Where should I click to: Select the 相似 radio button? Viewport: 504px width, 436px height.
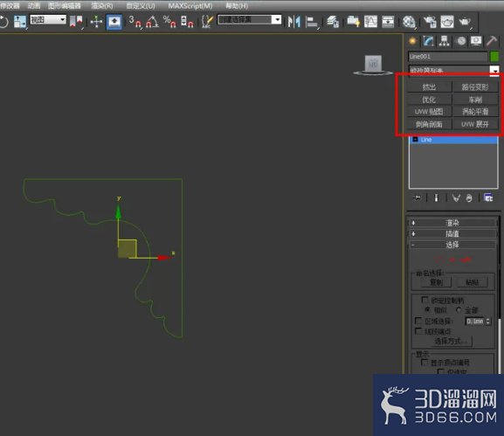click(427, 309)
